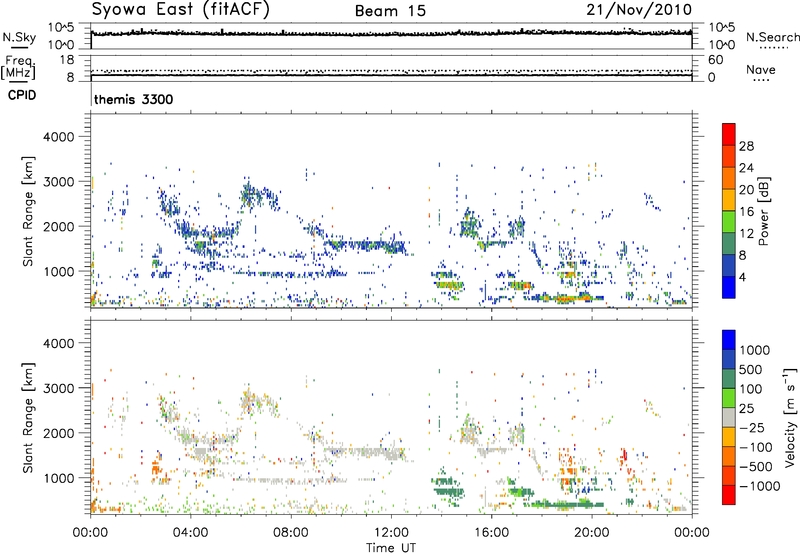Image resolution: width=800 pixels, height=554 pixels.
Task: Click the '500' value on the velocity scale
Action: coord(751,370)
